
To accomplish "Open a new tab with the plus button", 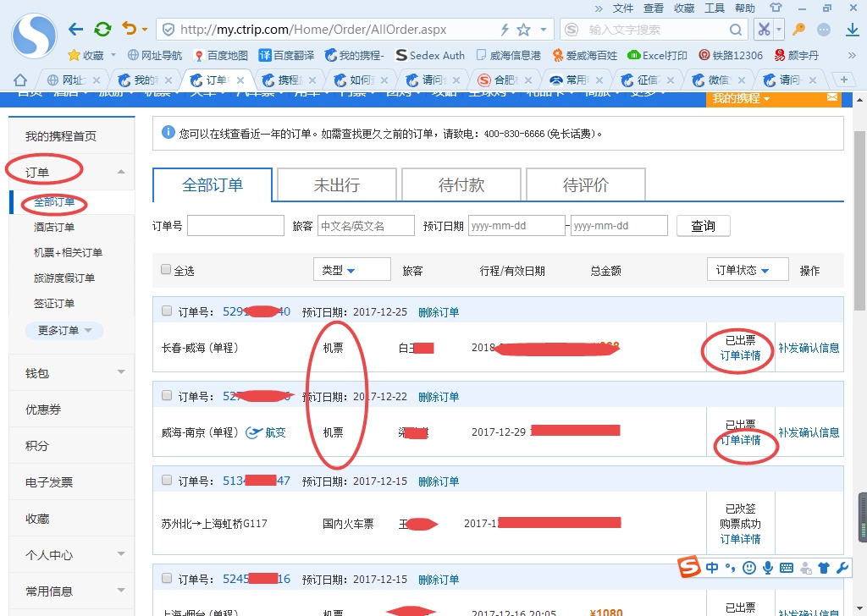I will pyautogui.click(x=844, y=80).
